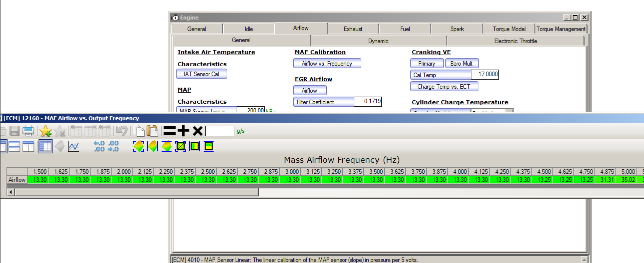Switch to the Idle tab

249,29
